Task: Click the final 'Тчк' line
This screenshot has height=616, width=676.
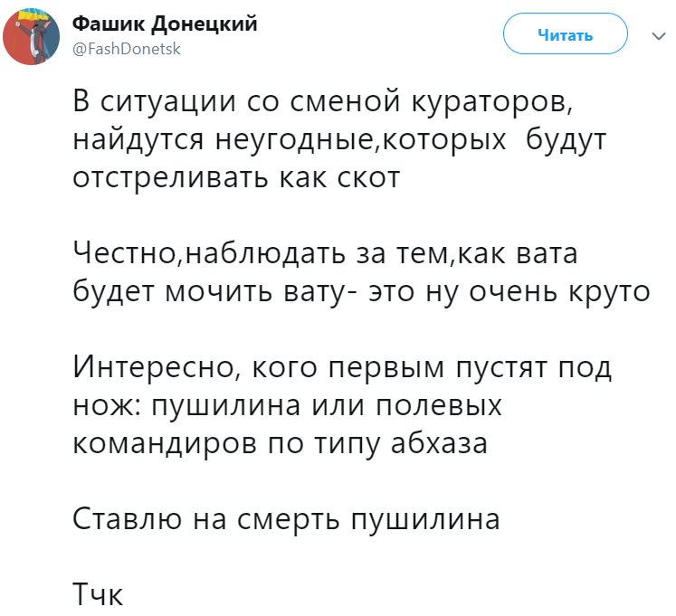Action: click(98, 595)
